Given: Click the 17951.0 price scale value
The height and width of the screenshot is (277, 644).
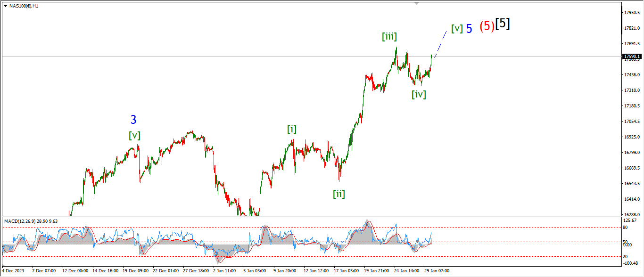Looking at the screenshot, I should (x=631, y=13).
